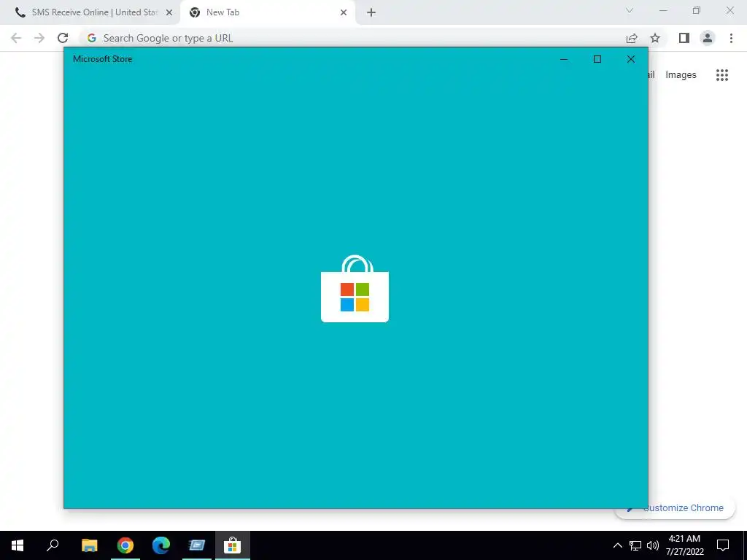Open the Google apps grid
The height and width of the screenshot is (560, 747).
(722, 75)
